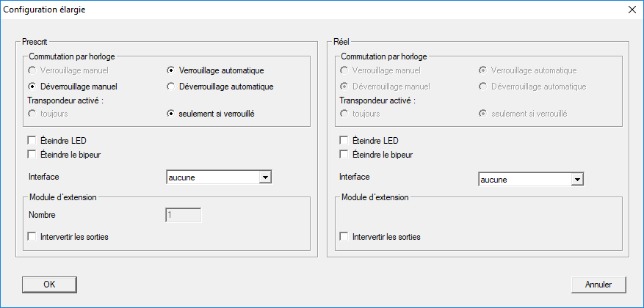
Task: Check Éteindre LED in Réel panel
Action: tap(344, 140)
